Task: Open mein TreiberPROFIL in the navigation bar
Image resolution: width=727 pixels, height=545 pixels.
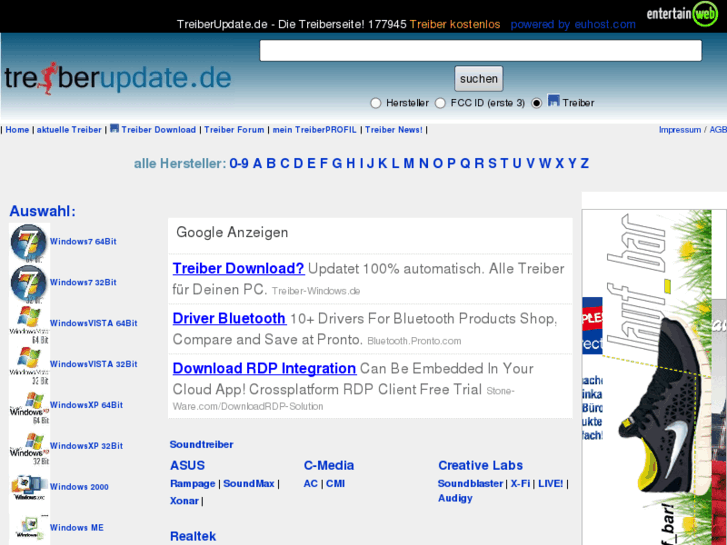Action: click(x=314, y=130)
